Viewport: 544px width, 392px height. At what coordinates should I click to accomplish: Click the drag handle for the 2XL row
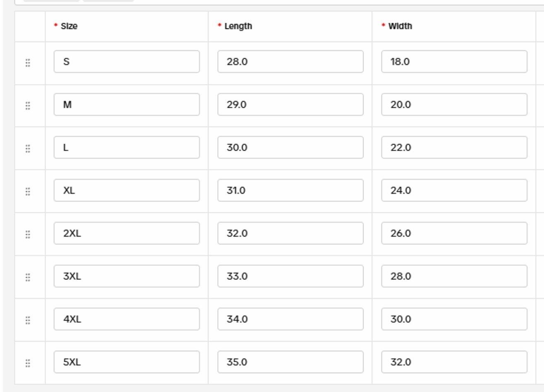28,234
